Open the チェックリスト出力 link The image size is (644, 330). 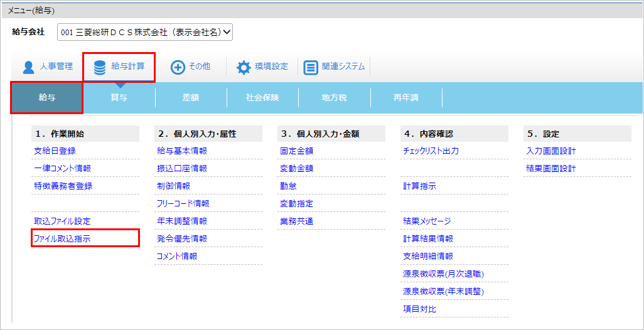pyautogui.click(x=431, y=151)
